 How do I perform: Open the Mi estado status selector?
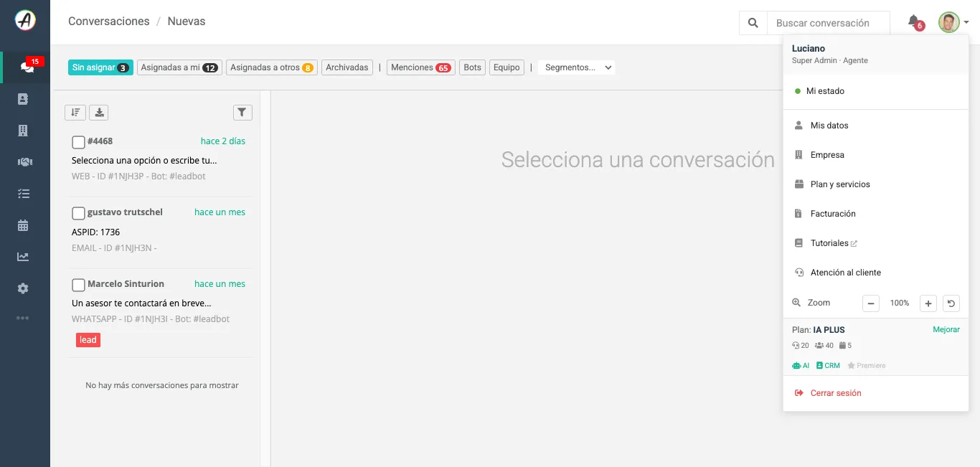pyautogui.click(x=876, y=91)
